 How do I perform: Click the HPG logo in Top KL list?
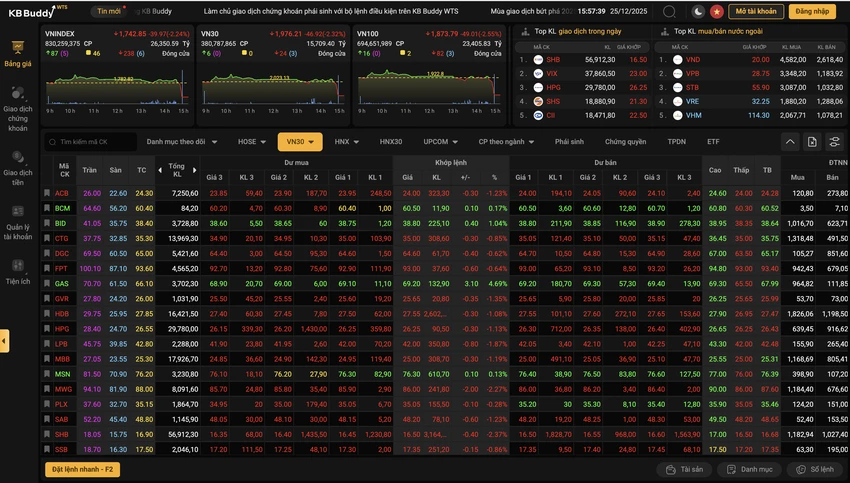538,87
